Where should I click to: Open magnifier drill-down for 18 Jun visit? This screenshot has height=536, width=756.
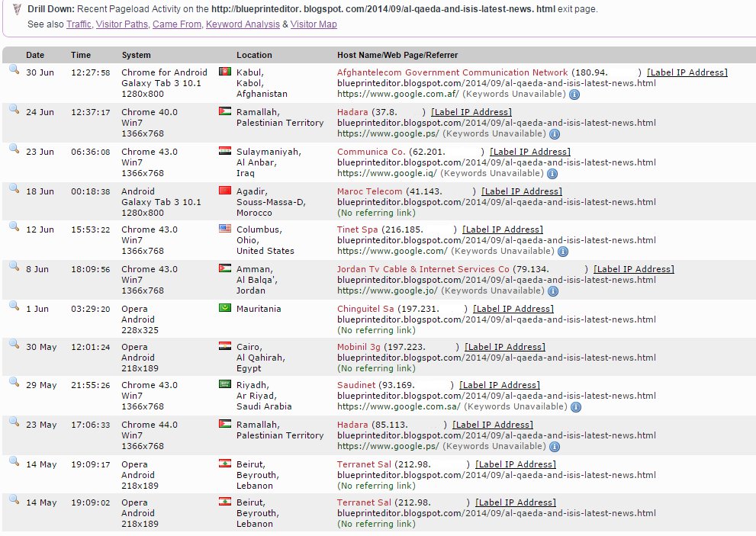coord(14,188)
